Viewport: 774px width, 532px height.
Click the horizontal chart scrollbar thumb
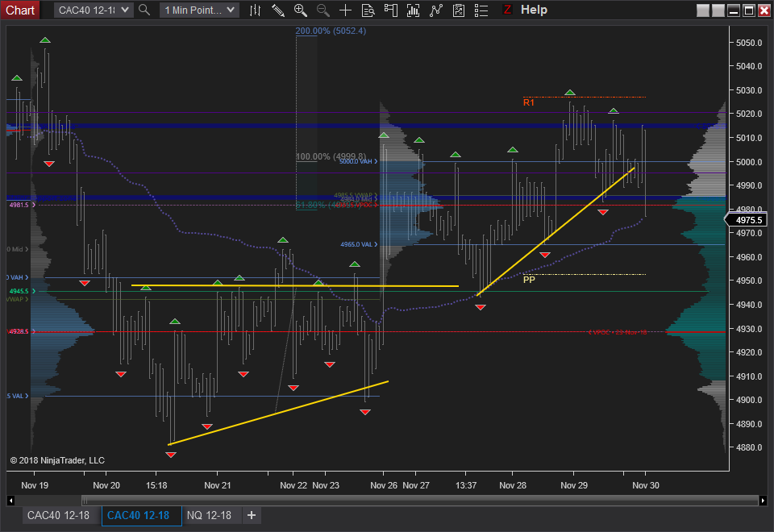click(x=420, y=501)
